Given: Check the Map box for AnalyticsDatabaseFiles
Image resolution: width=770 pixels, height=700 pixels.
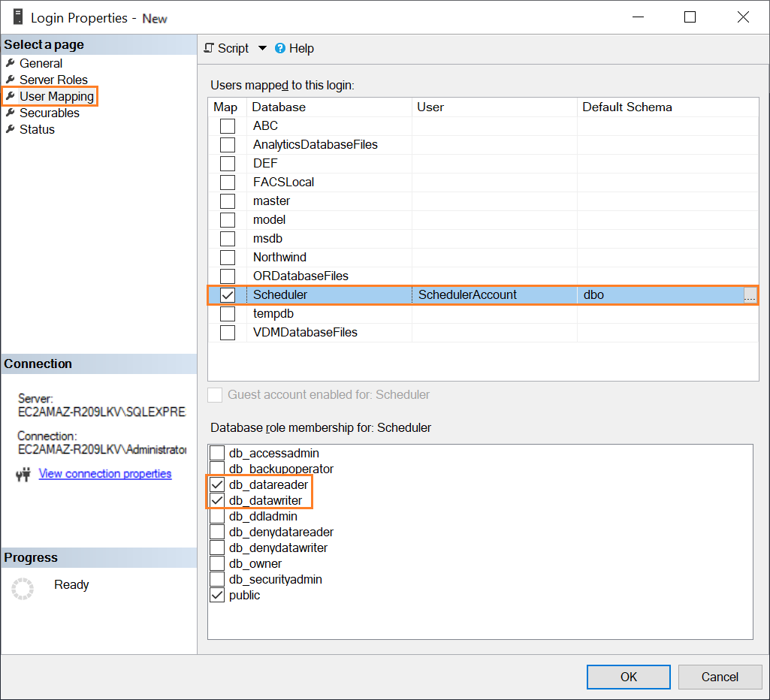Looking at the screenshot, I should 228,145.
